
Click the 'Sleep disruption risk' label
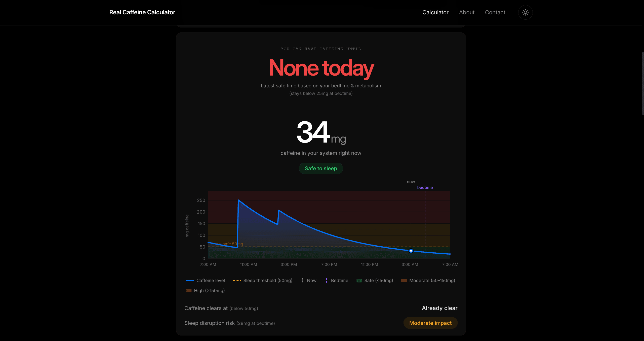[x=209, y=323]
